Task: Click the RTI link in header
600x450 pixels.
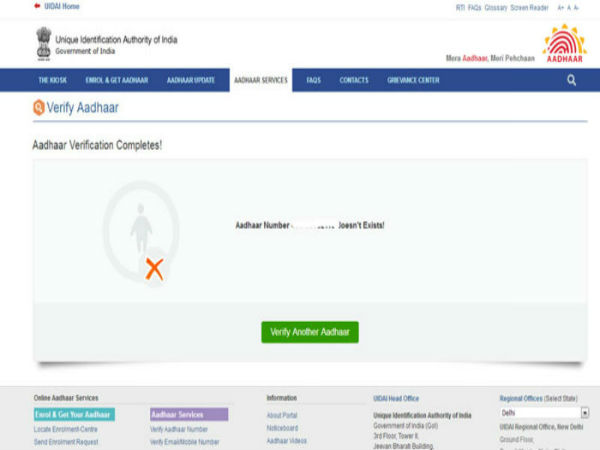Action: coord(460,7)
